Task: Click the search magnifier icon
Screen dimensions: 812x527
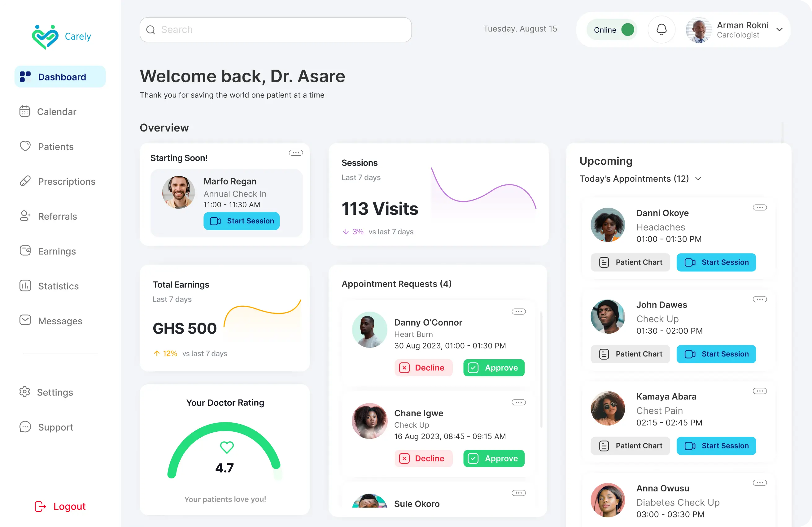Action: pyautogui.click(x=151, y=30)
